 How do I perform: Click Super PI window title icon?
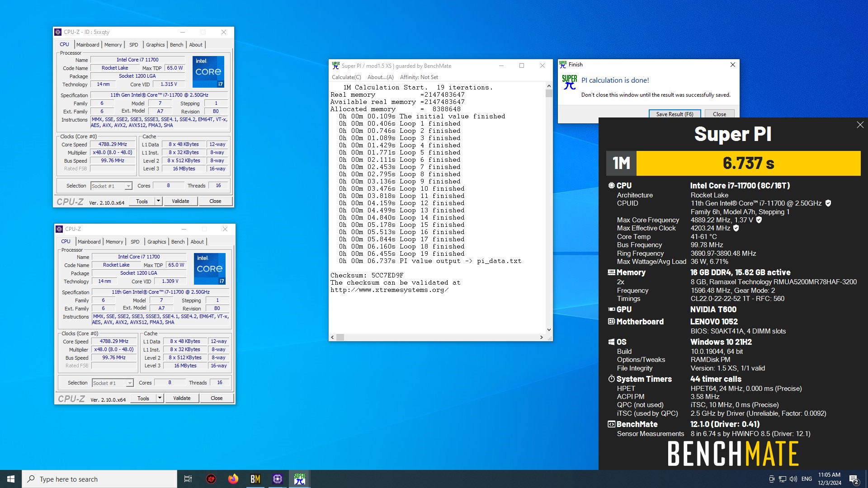pyautogui.click(x=335, y=66)
